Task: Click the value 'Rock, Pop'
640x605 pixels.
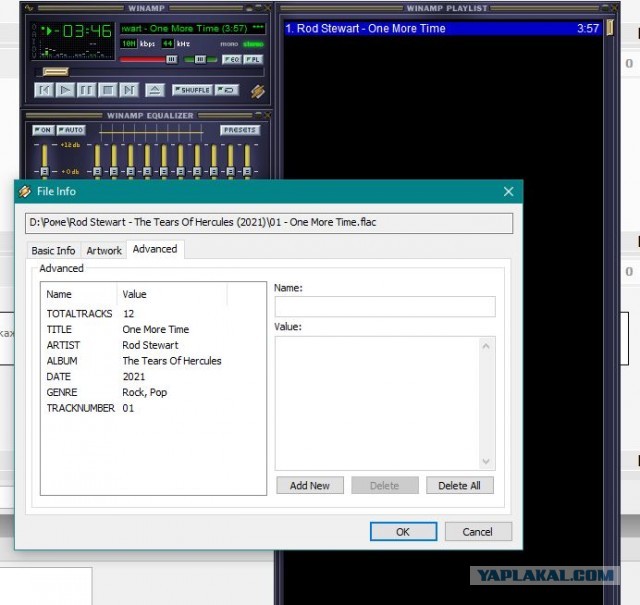Action: tap(144, 393)
